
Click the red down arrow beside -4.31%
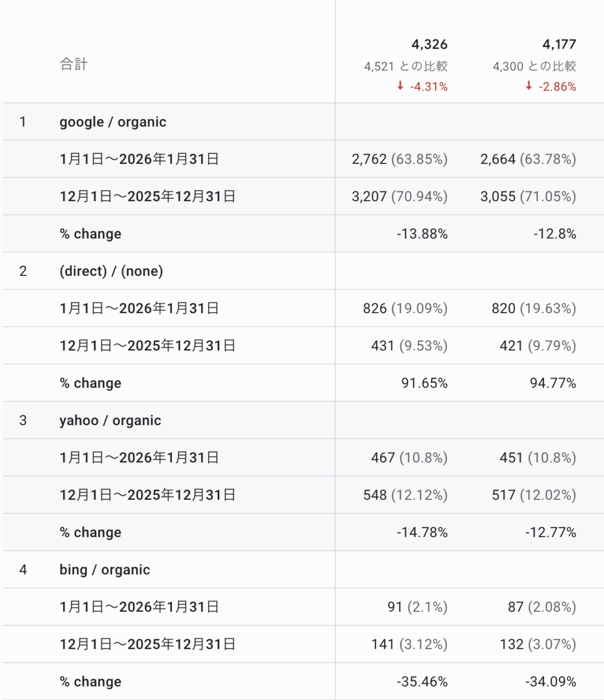pos(401,86)
